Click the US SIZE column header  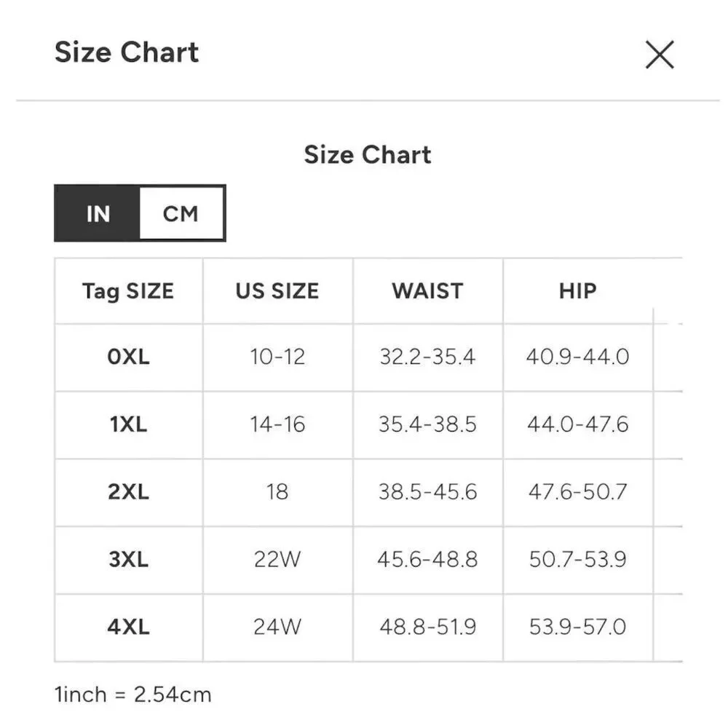coord(277,291)
